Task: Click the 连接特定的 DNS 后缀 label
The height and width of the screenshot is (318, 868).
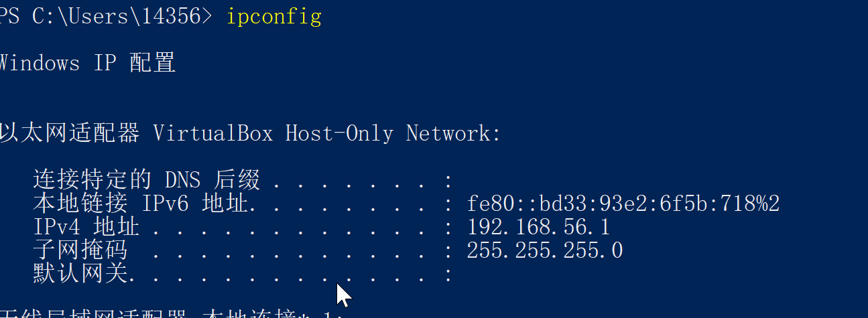Action: (146, 180)
